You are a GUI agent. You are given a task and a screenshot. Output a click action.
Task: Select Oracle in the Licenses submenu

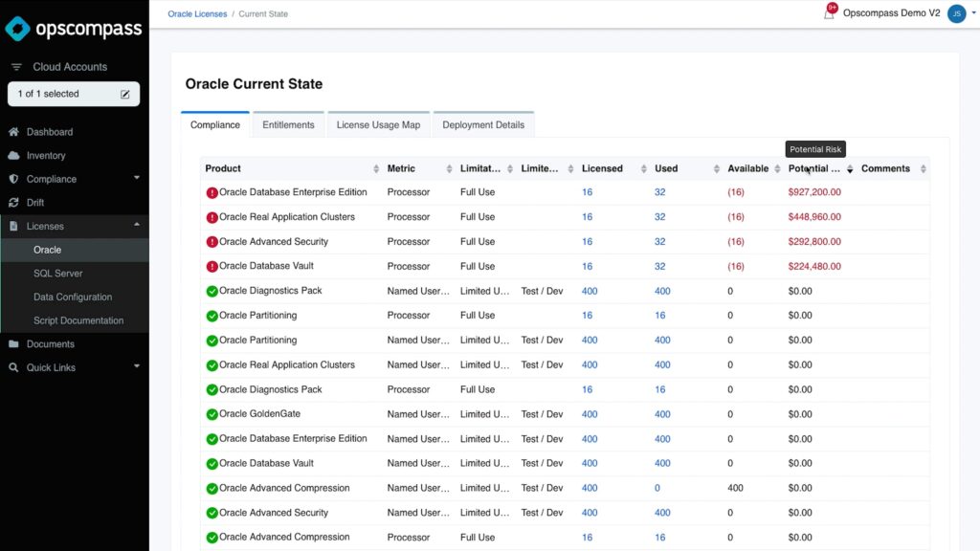coord(48,250)
